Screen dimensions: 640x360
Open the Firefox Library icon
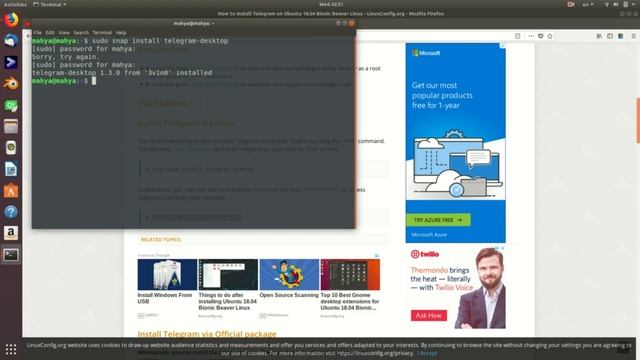coord(599,36)
